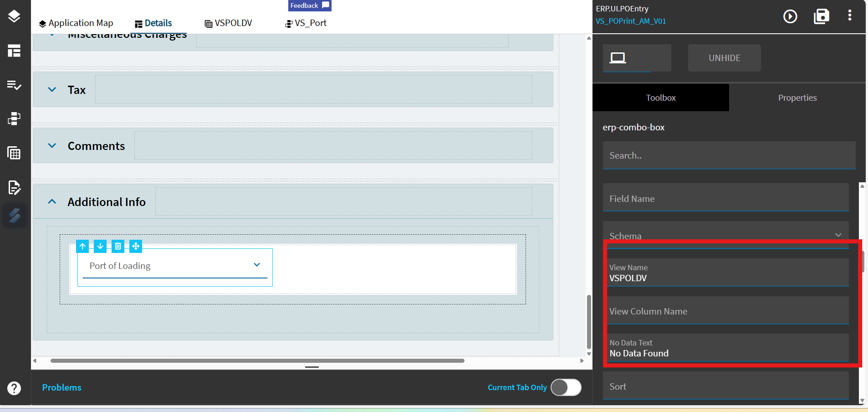868x412 pixels.
Task: Open the layers icon in left sidebar
Action: pos(14,16)
